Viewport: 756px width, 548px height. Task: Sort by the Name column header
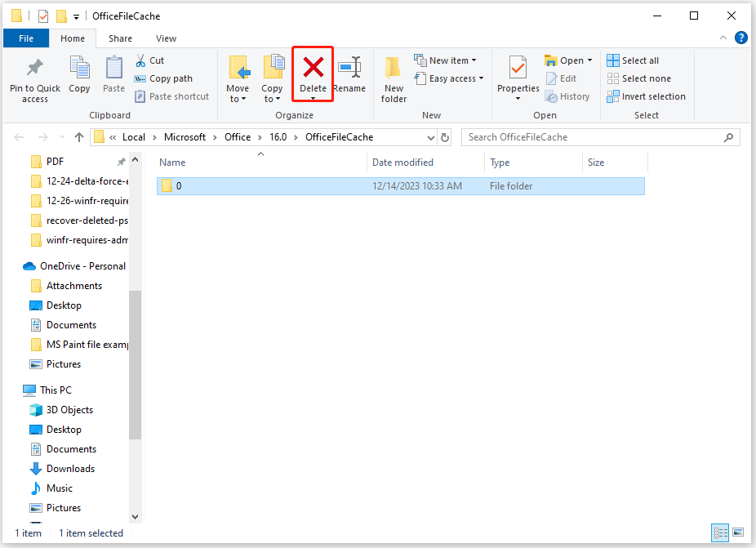tap(260, 163)
